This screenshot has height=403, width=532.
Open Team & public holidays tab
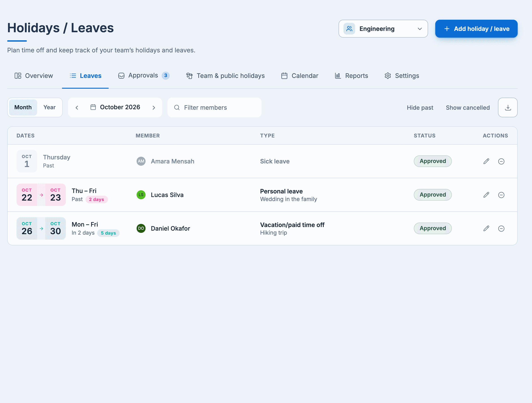[x=225, y=76]
